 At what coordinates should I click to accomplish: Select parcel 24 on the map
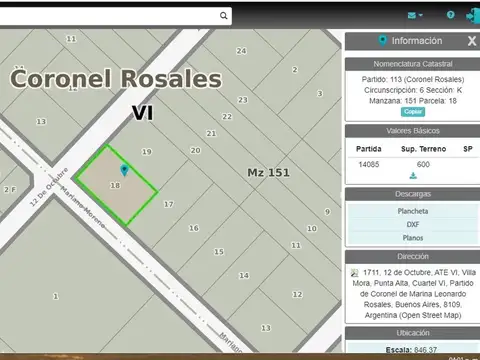click(x=241, y=51)
